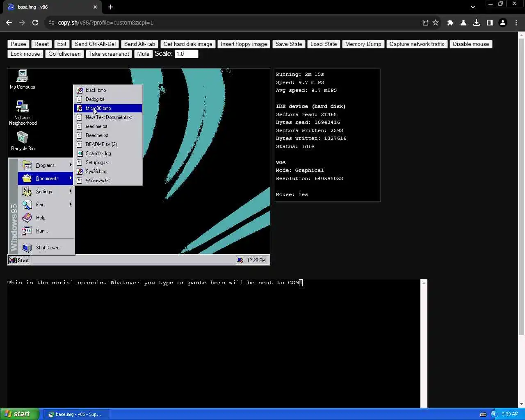Click inside the serial console textarea

point(214,343)
